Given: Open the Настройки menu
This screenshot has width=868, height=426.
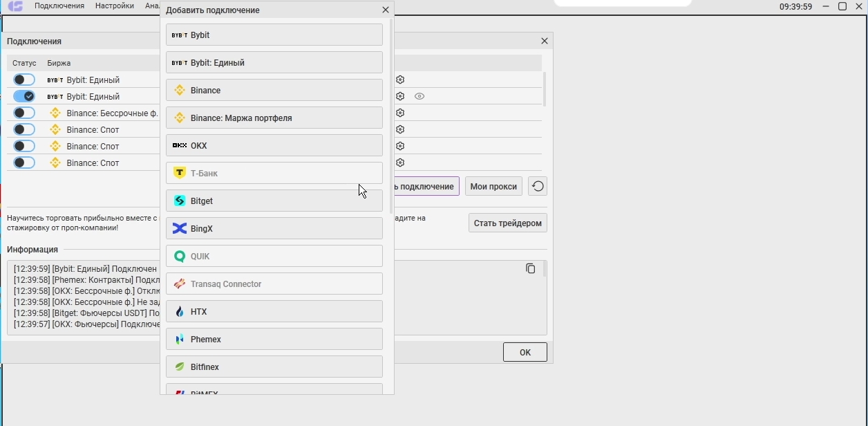Looking at the screenshot, I should point(115,6).
